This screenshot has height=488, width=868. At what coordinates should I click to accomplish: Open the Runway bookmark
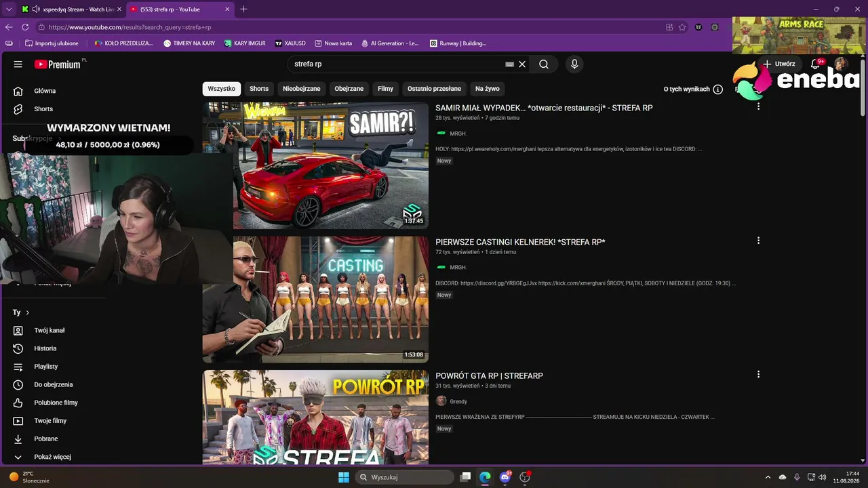458,43
